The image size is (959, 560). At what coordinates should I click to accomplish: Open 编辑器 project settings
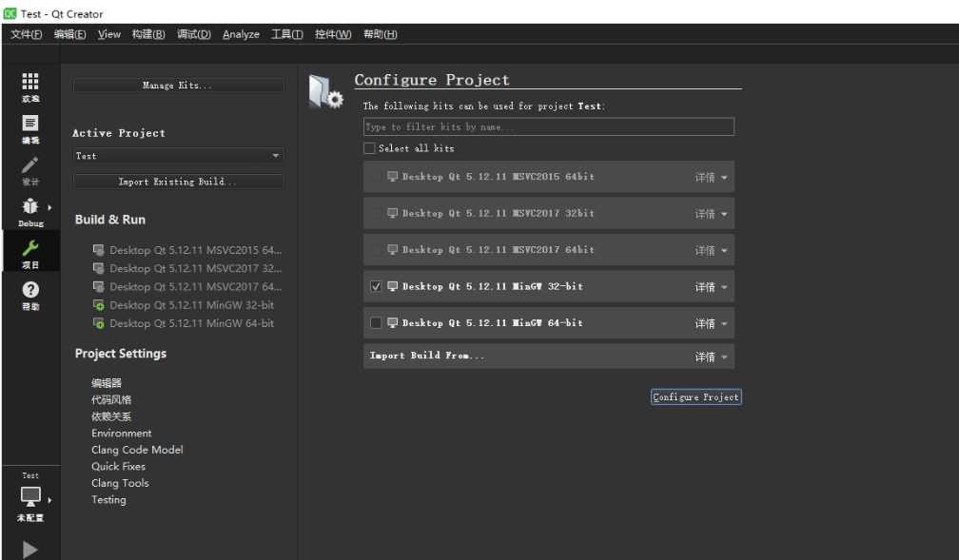click(x=107, y=383)
